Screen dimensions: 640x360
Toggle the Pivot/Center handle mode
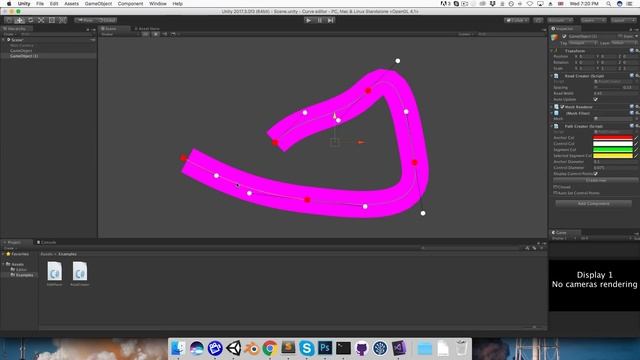click(85, 20)
